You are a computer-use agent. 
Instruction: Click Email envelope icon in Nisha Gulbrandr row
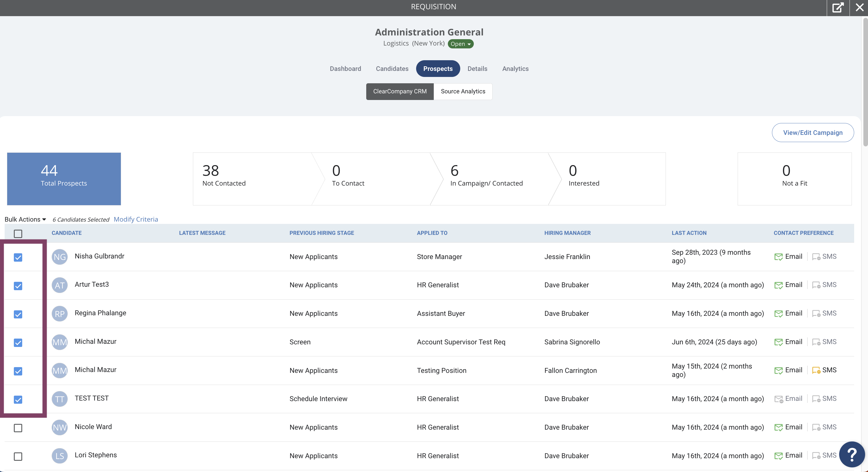point(778,257)
